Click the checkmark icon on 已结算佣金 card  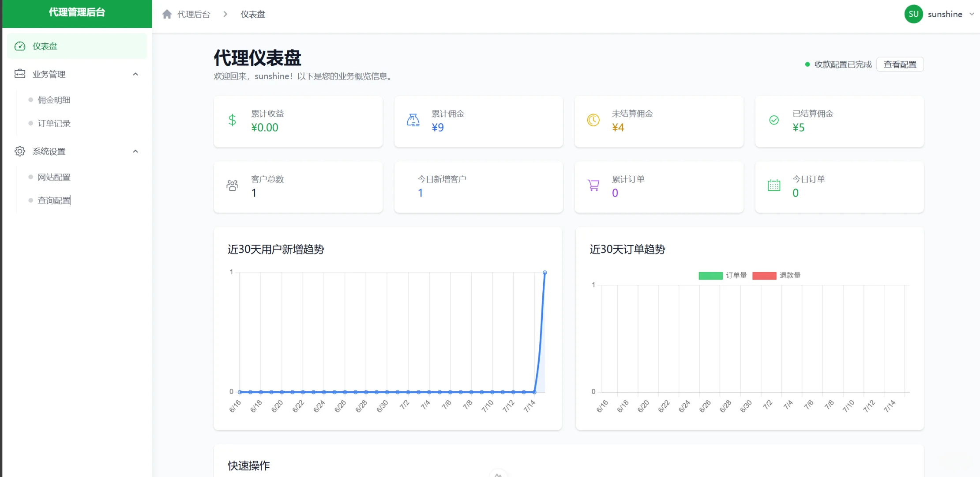[x=773, y=120]
